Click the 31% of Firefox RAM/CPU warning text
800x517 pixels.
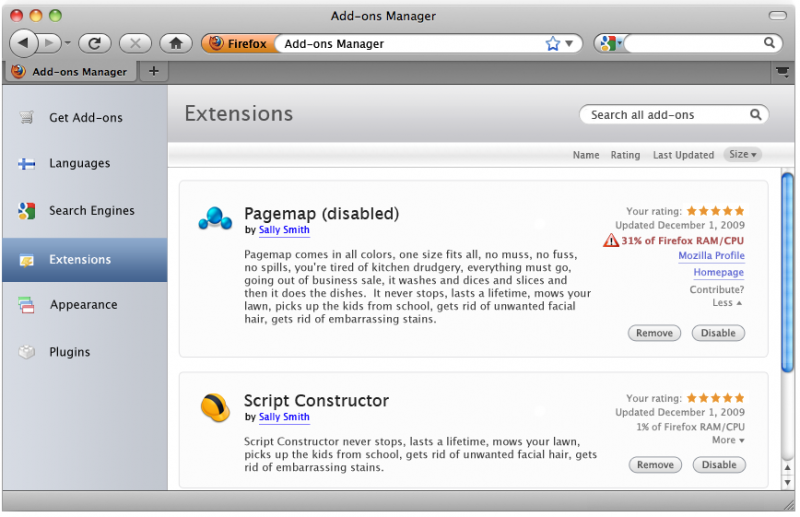point(683,240)
